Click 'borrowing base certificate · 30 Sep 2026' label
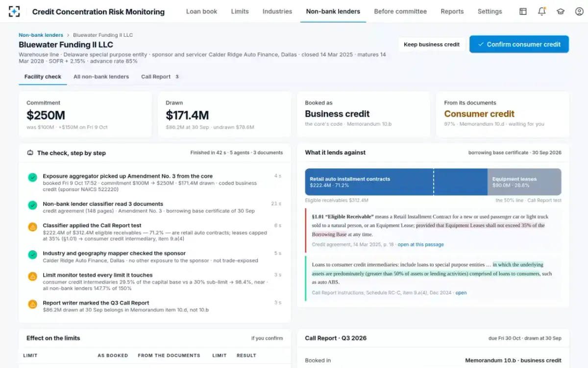Screen dimensions: 588x368 (x=515, y=153)
